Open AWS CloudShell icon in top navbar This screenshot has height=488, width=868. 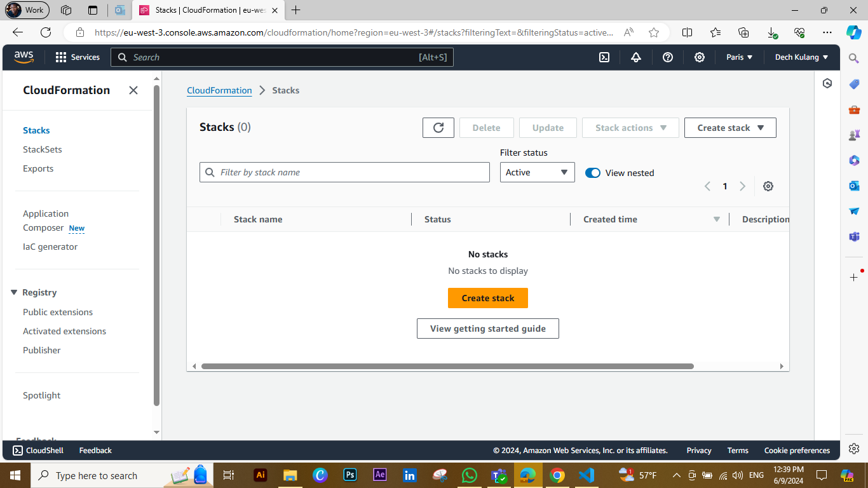tap(604, 57)
